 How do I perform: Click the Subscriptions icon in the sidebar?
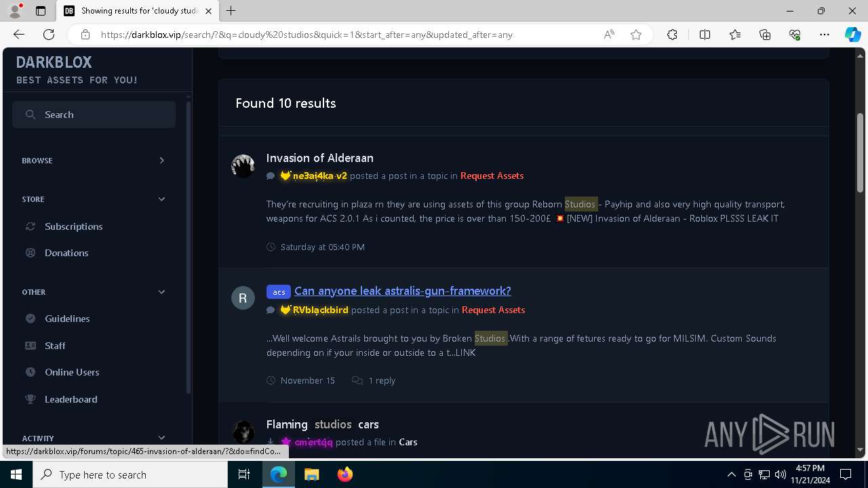30,226
